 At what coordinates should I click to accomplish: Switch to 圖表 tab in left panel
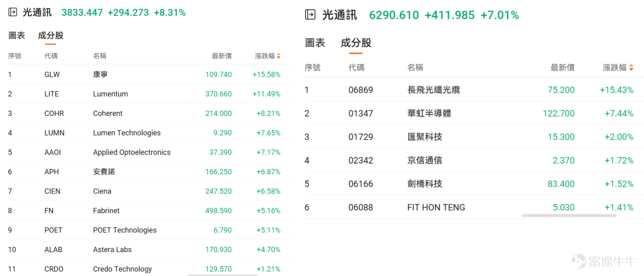(17, 35)
